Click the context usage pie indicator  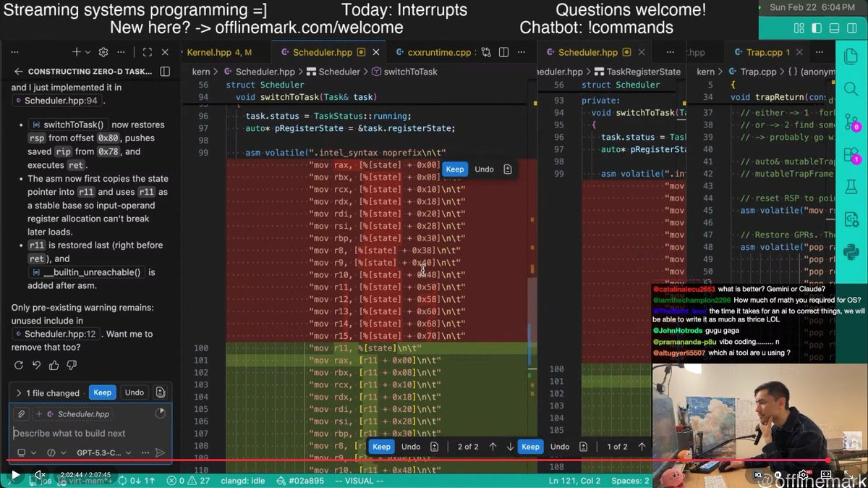point(160,413)
